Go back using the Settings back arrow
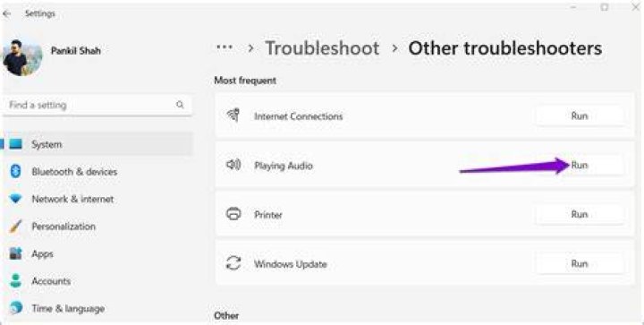Image resolution: width=644 pixels, height=325 pixels. tap(6, 13)
